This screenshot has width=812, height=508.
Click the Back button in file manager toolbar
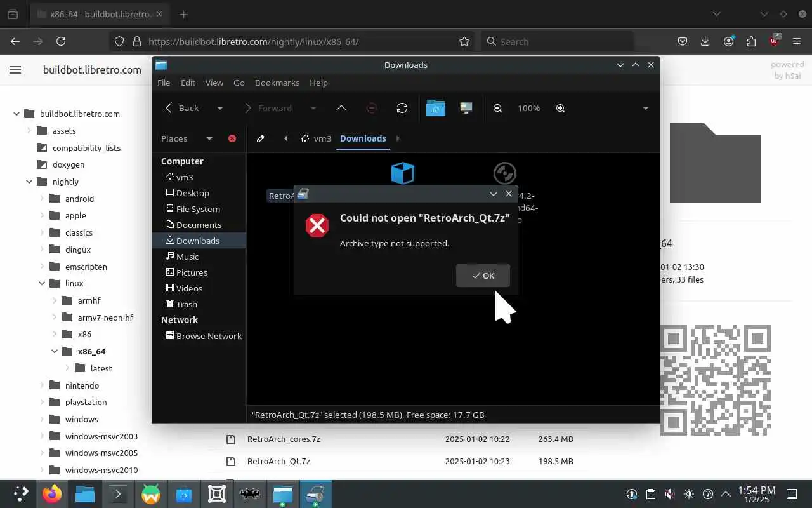(182, 108)
